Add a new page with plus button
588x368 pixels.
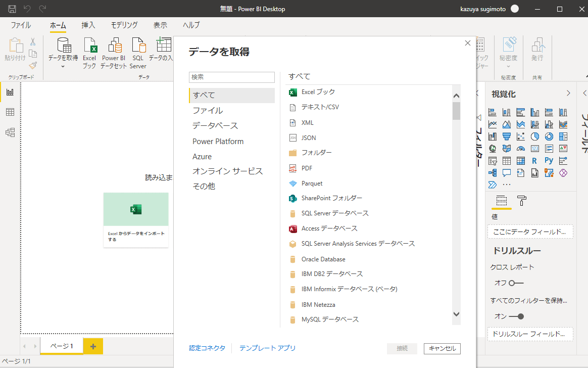tap(93, 346)
